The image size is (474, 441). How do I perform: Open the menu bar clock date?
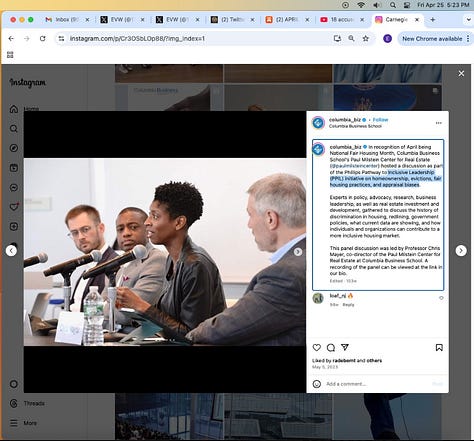443,5
